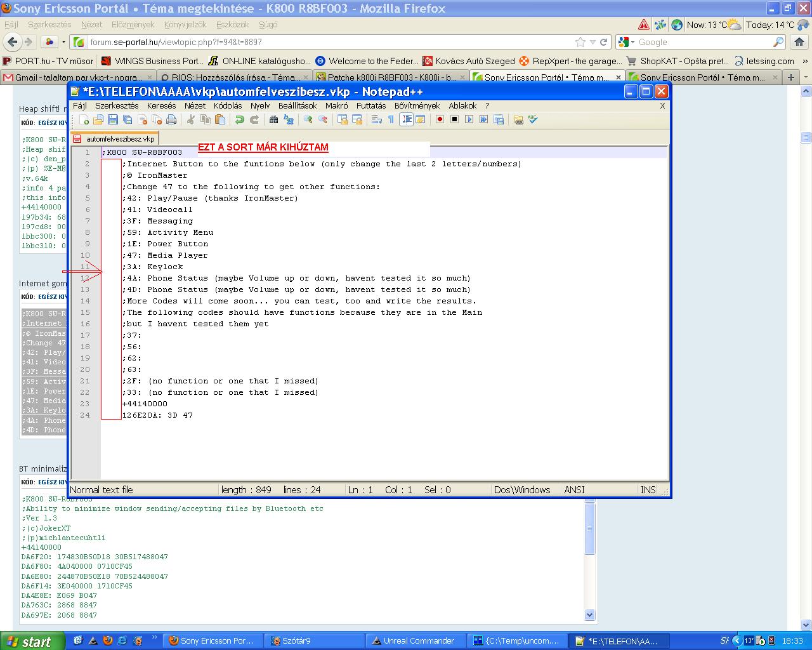812x650 pixels.
Task: Open search engine dropdown next to Google icon
Action: point(632,42)
